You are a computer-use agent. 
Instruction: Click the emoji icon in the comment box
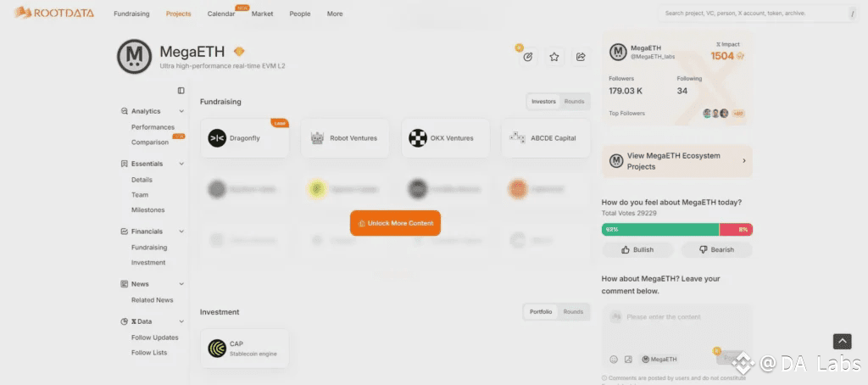point(614,359)
